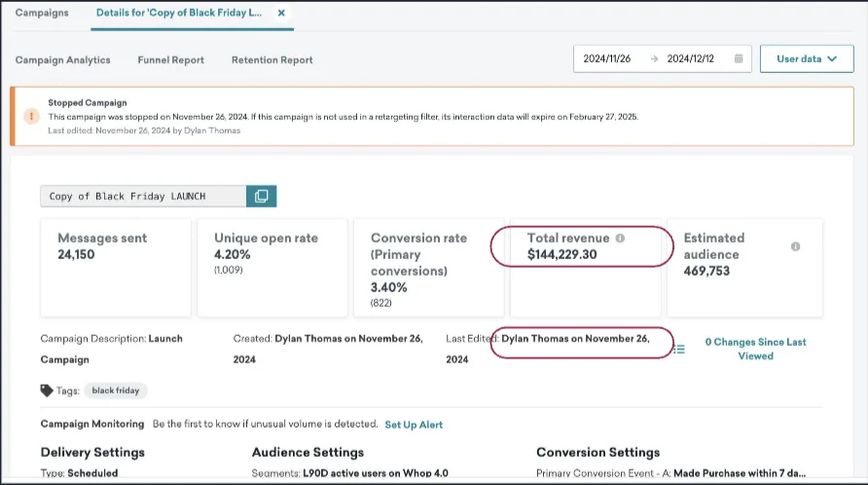The image size is (868, 485).
Task: Click the Messages sent 24,150 card
Action: [x=116, y=268]
